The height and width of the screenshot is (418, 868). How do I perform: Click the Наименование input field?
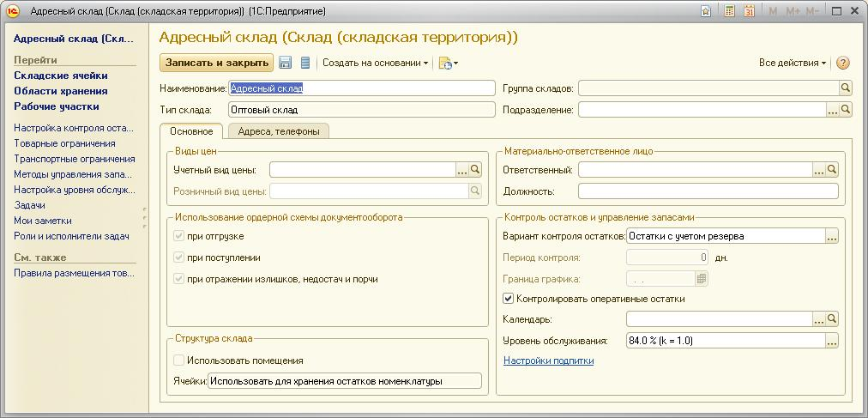[x=361, y=88]
